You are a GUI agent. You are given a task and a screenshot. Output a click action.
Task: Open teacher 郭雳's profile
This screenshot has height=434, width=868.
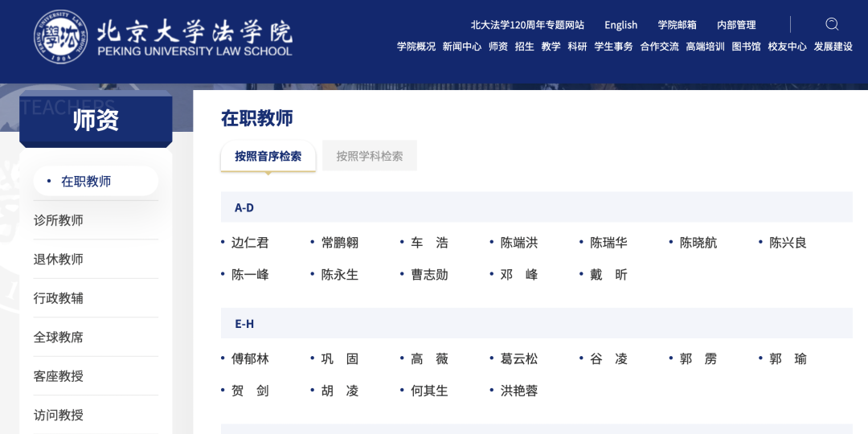pyautogui.click(x=698, y=358)
